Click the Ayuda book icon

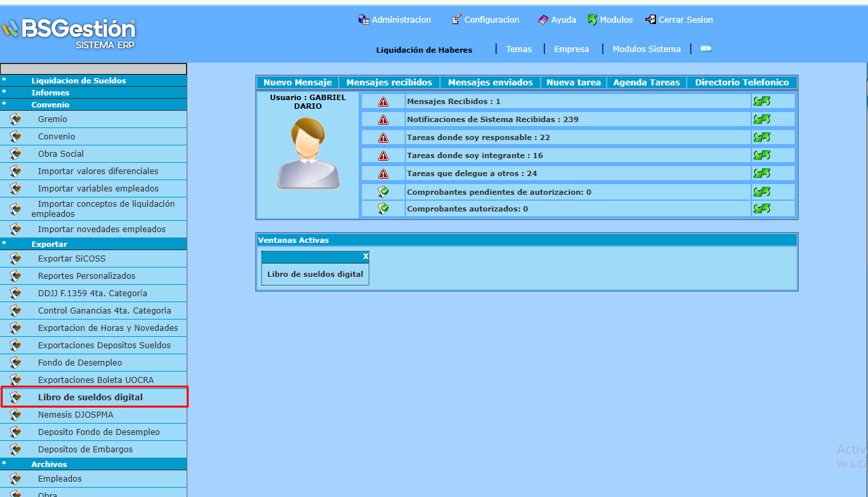coord(543,20)
